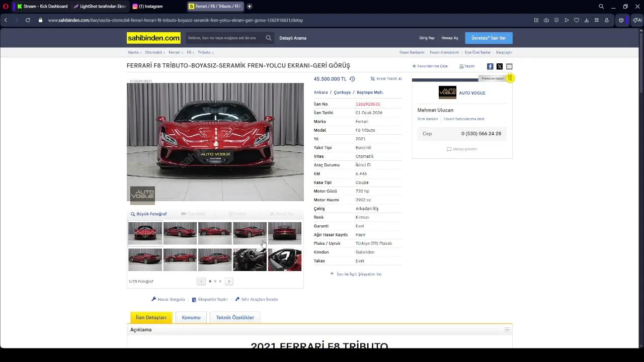
Task: Open new browser tab with plus icon
Action: (x=249, y=7)
